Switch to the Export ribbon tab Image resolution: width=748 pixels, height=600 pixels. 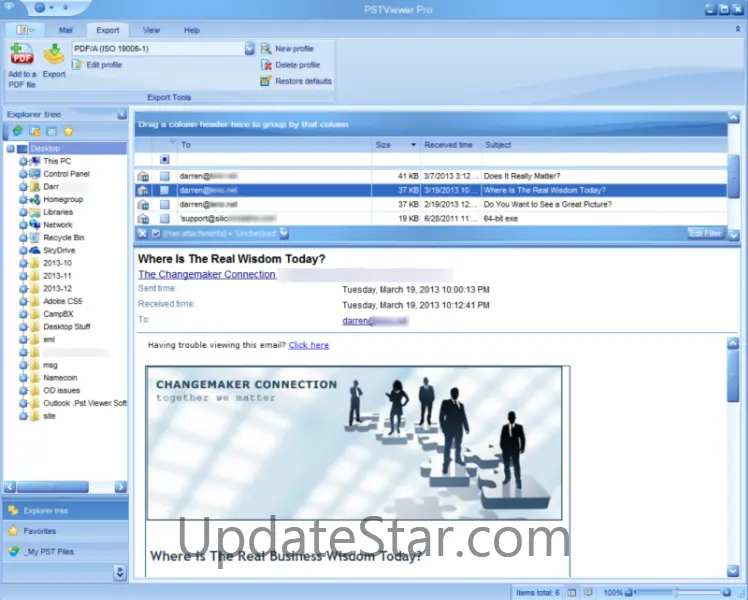coord(108,30)
